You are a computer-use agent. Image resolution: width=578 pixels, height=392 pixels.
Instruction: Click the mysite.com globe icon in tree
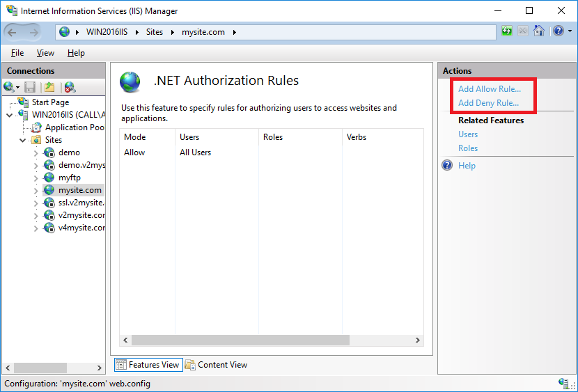tap(49, 190)
